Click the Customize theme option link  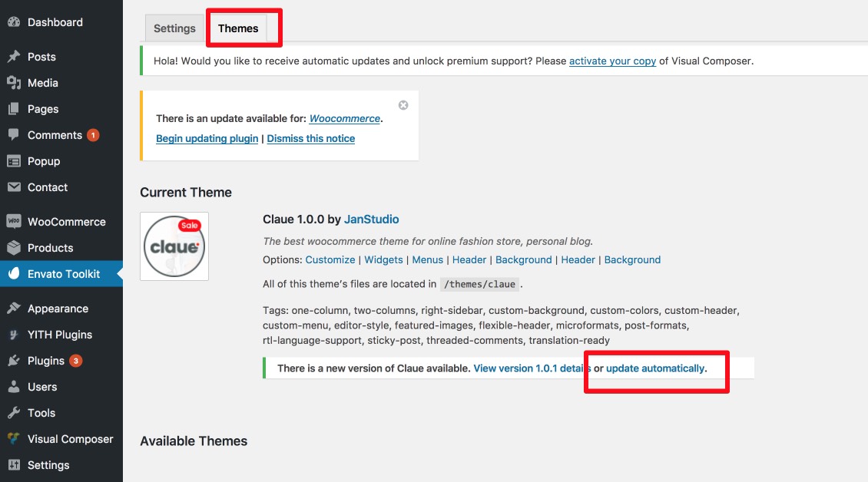(330, 259)
